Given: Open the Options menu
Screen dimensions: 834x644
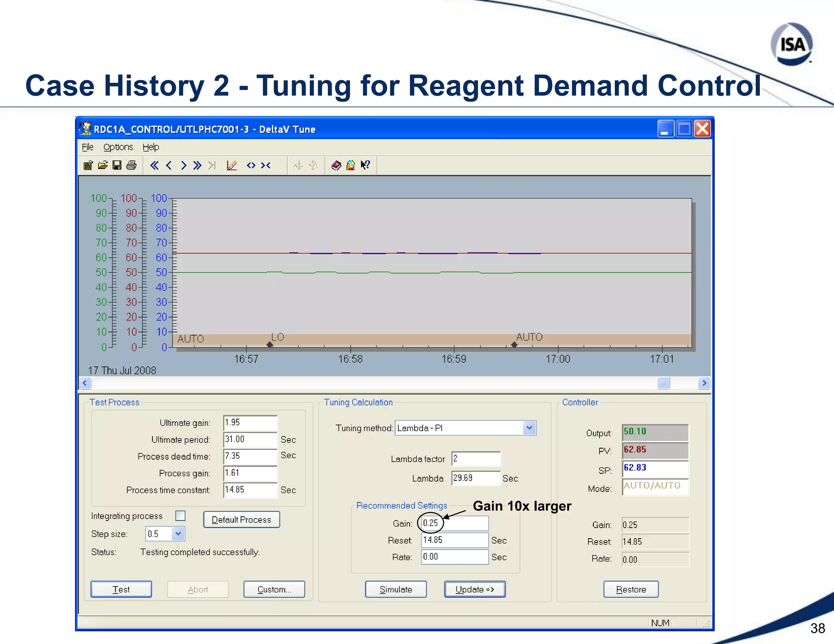Looking at the screenshot, I should click(118, 147).
